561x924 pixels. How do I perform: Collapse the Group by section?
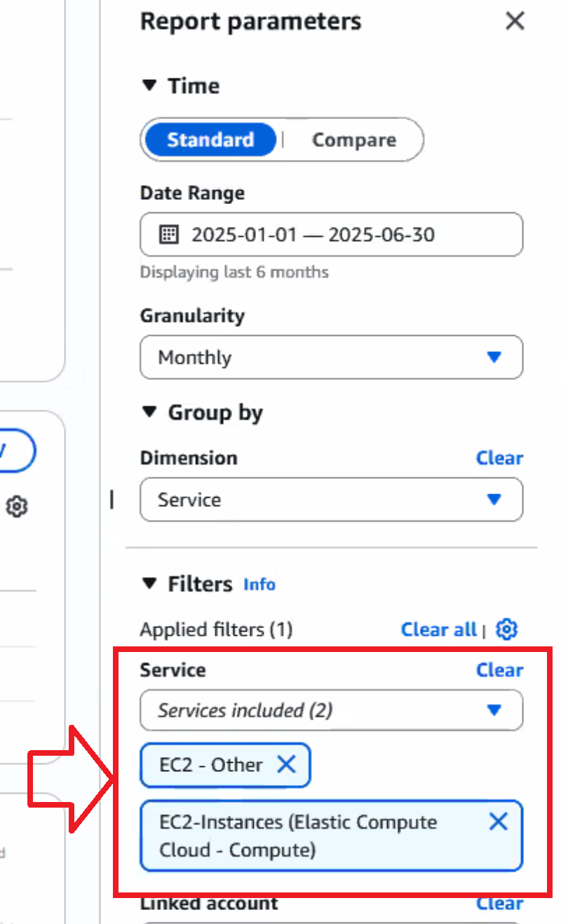(149, 412)
